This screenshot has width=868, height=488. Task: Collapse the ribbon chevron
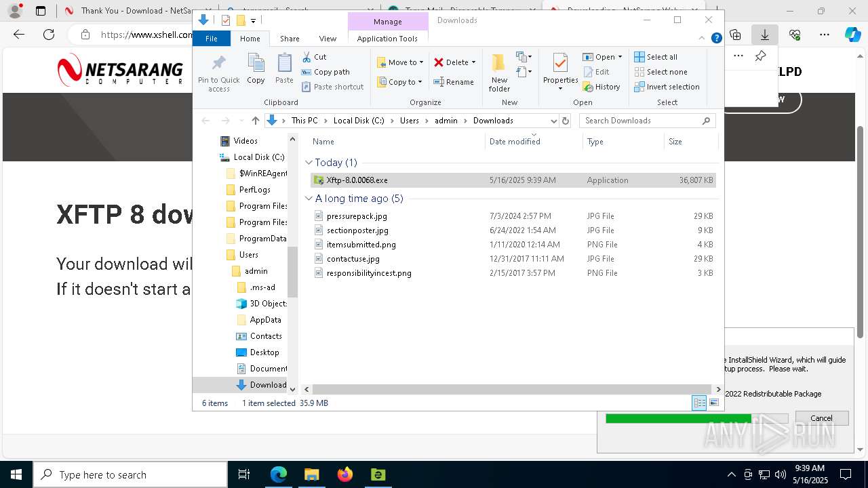pyautogui.click(x=702, y=38)
